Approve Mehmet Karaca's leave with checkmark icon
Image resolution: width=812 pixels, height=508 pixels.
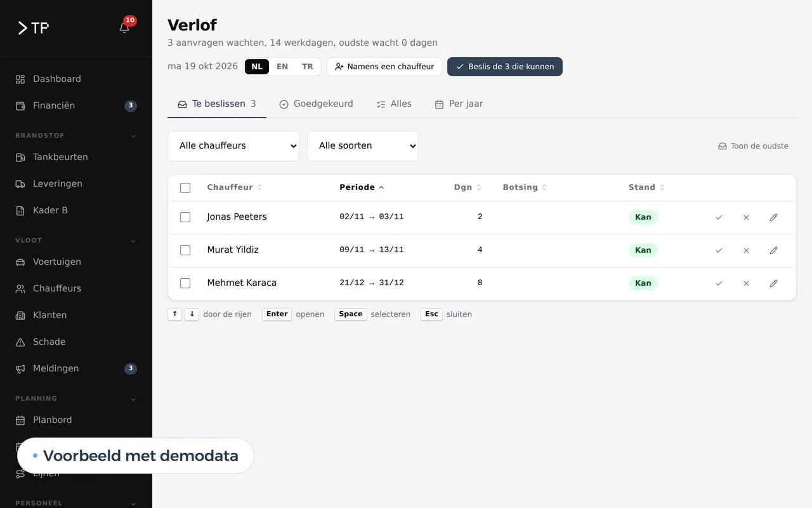719,283
